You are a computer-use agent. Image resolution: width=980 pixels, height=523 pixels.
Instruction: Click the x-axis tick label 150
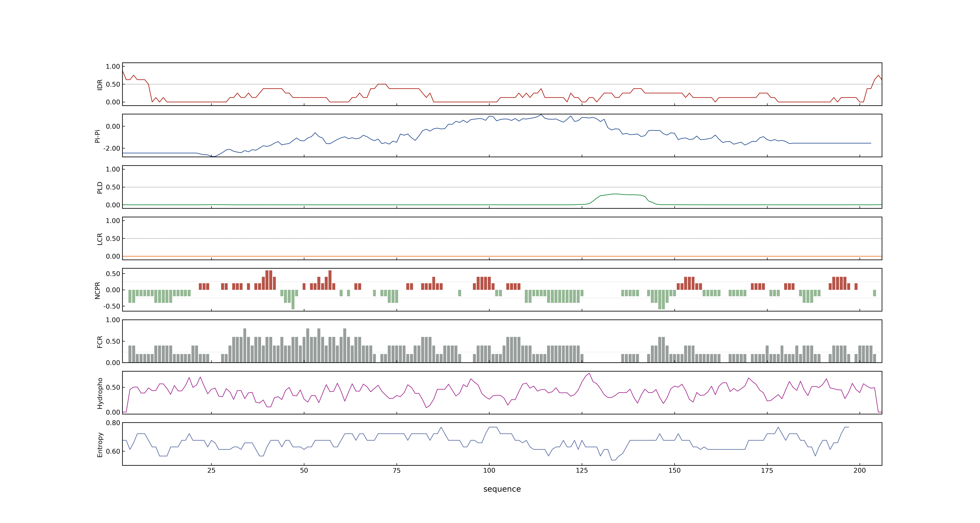(675, 470)
